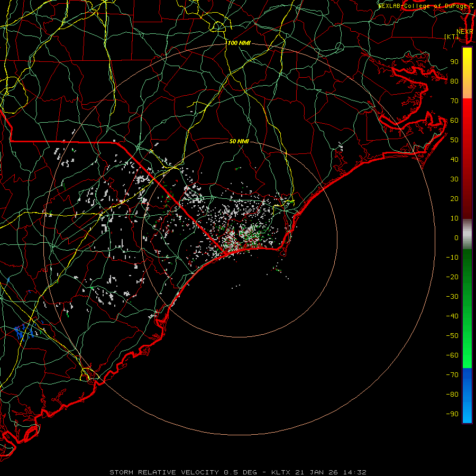476x476 pixels.
Task: Click the KLTX radar site identifier
Action: tap(281, 472)
